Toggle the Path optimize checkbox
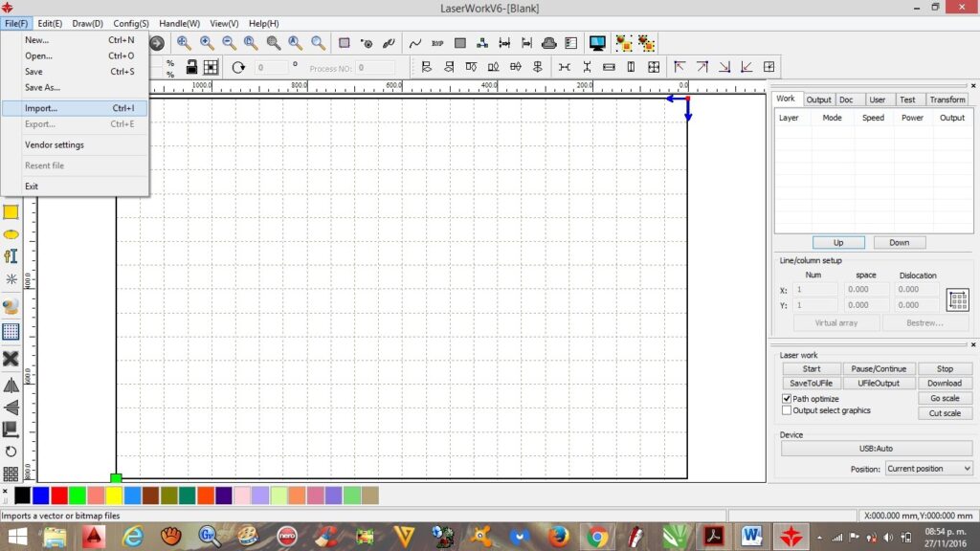The height and width of the screenshot is (551, 980). click(787, 399)
